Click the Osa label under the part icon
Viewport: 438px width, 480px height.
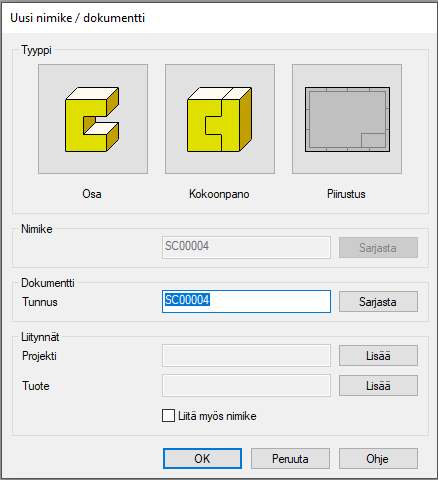click(92, 194)
